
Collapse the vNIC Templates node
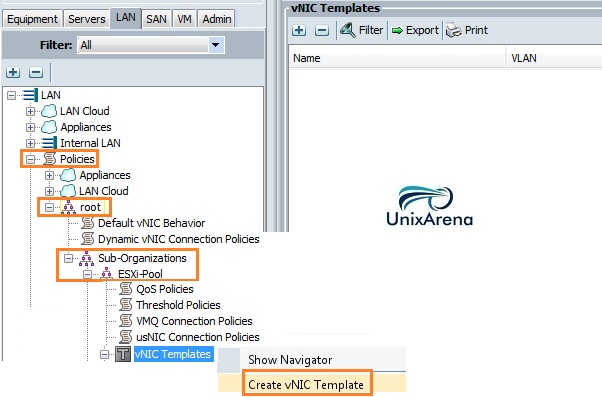pos(104,354)
